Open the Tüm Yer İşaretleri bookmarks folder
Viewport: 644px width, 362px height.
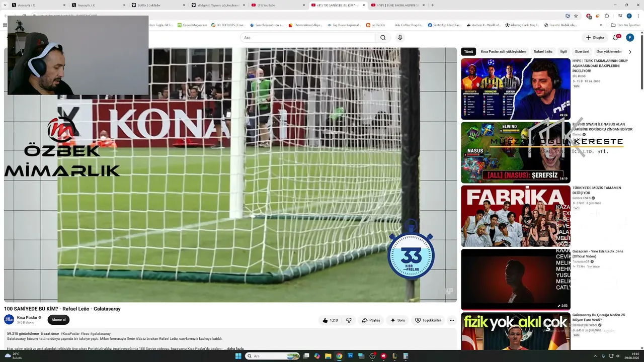coord(625,25)
